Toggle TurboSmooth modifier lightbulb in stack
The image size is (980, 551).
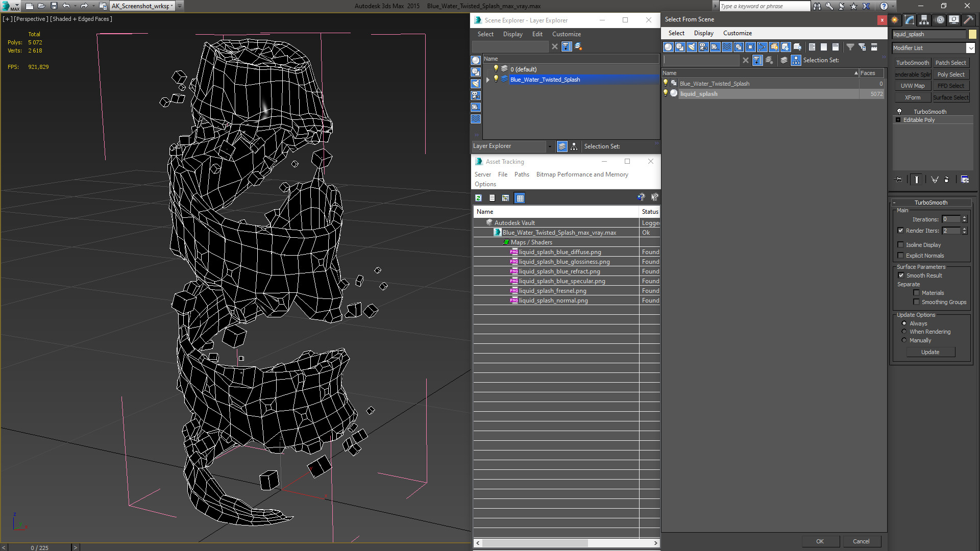(899, 112)
